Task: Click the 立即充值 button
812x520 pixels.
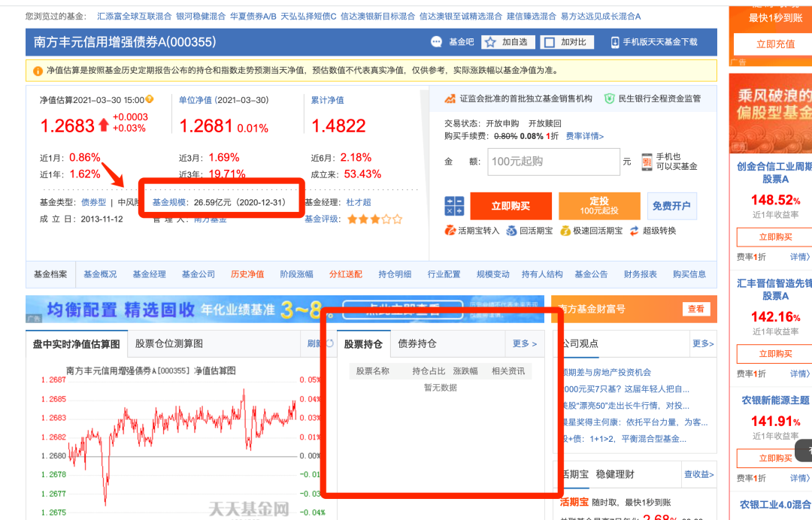Action: (774, 44)
